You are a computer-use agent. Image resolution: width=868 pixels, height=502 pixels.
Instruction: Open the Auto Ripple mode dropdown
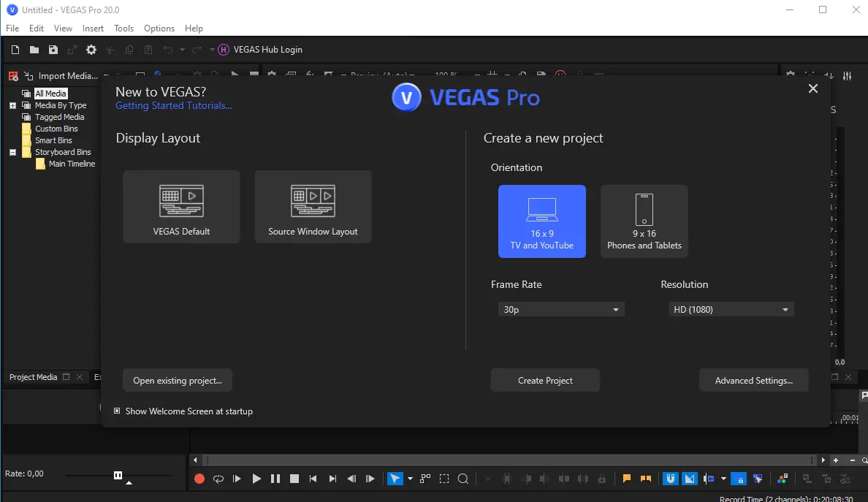tap(723, 479)
